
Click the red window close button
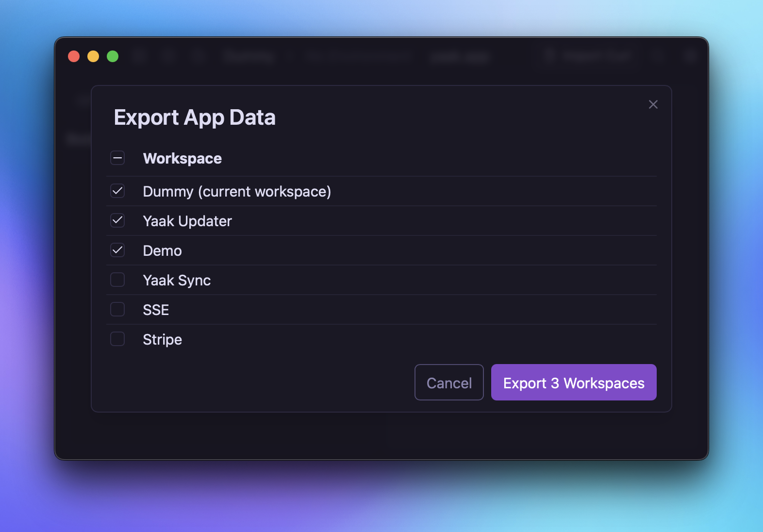pos(74,57)
